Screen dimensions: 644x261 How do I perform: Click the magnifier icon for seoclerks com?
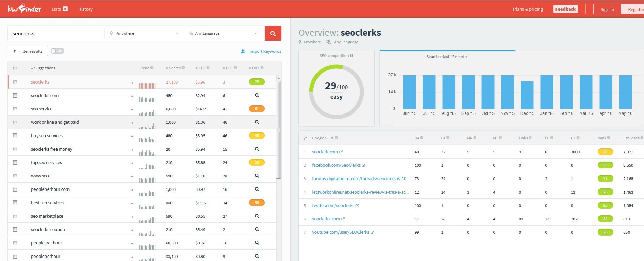[257, 95]
